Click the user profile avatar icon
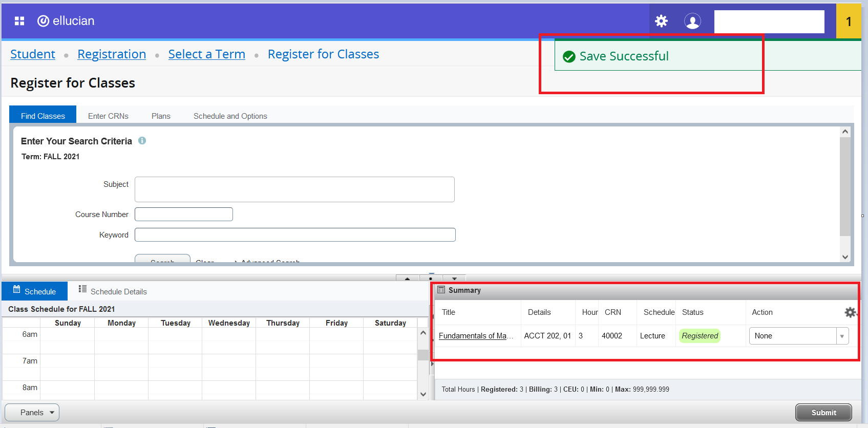The width and height of the screenshot is (868, 428). pos(692,21)
